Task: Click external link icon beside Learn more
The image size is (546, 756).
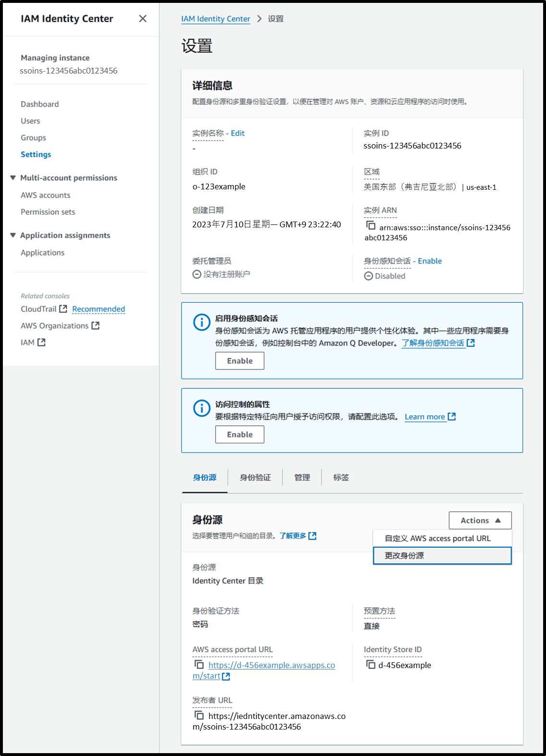Action: coord(451,416)
